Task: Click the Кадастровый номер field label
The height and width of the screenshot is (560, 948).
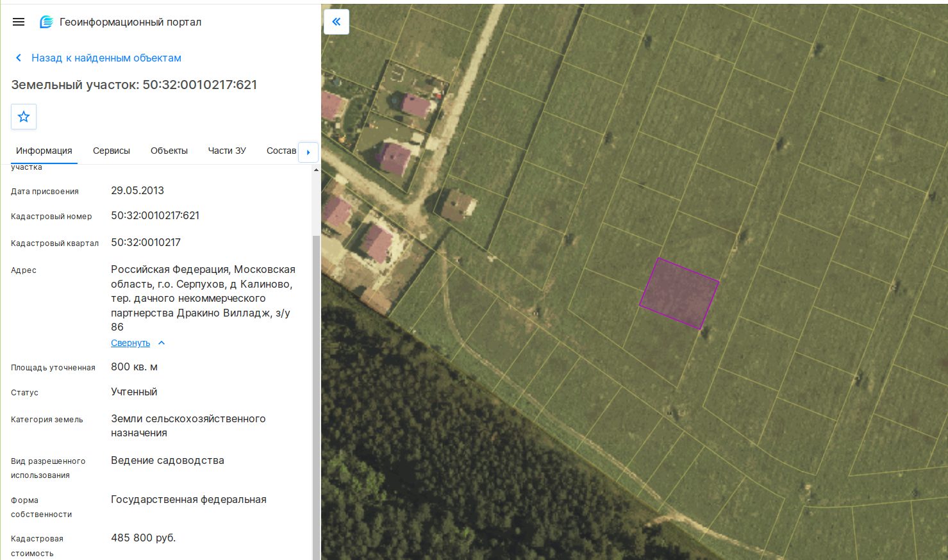Action: coord(51,217)
